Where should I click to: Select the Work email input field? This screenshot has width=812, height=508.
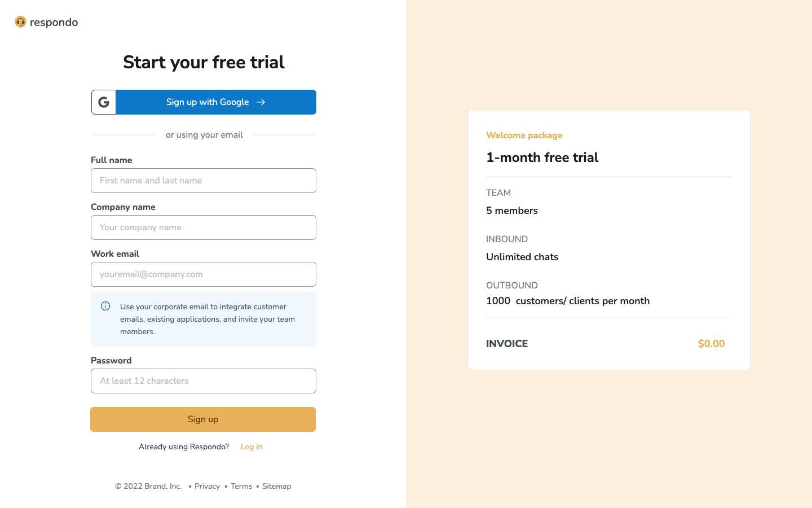click(203, 274)
